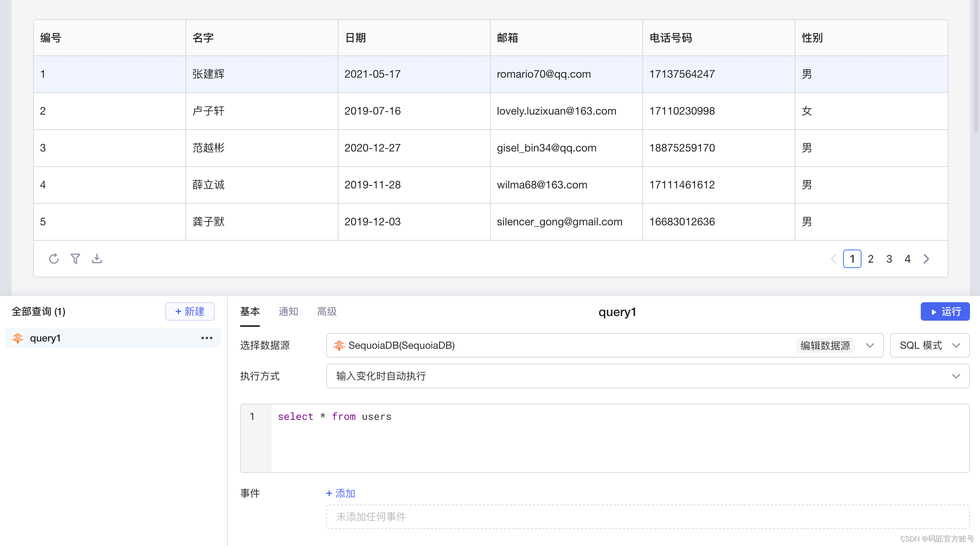The width and height of the screenshot is (980, 546).
Task: Go to page 3 of table
Action: [x=889, y=259]
